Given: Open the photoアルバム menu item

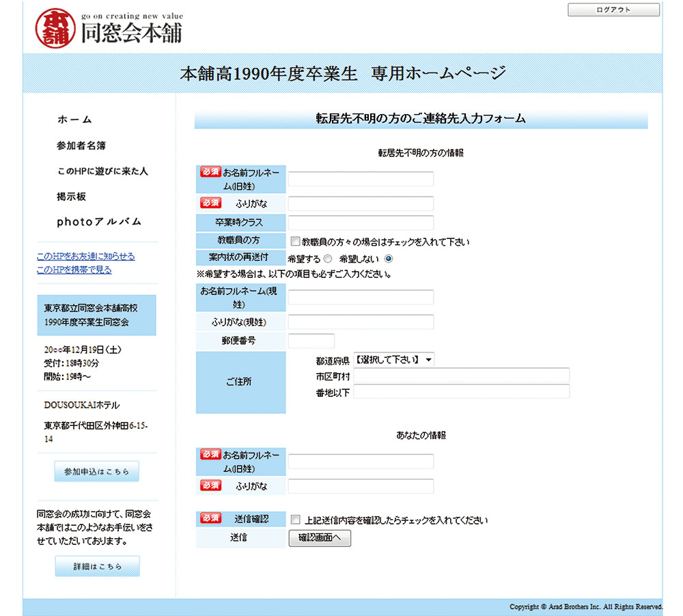Looking at the screenshot, I should pos(99,222).
